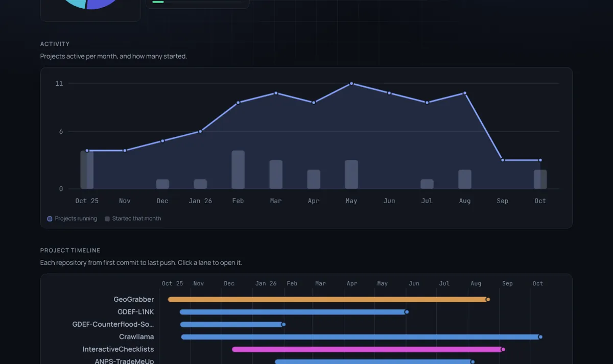
Task: Click the Jan 26 timeline header label
Action: (266, 283)
